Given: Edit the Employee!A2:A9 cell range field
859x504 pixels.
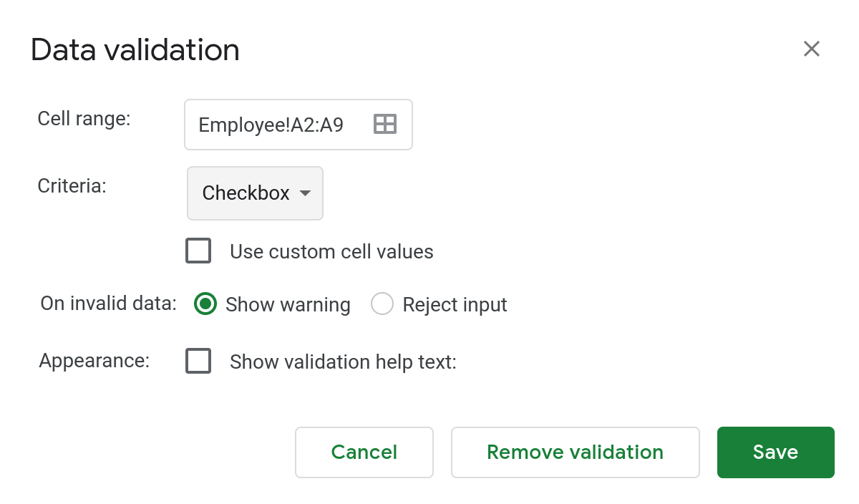Looking at the screenshot, I should tap(298, 125).
